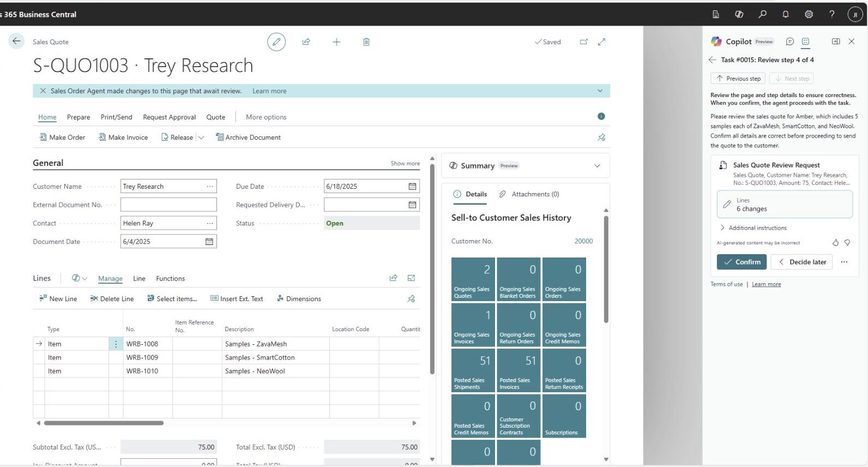This screenshot has height=467, width=868.
Task: Open the Copilot chat history icon
Action: tap(789, 41)
